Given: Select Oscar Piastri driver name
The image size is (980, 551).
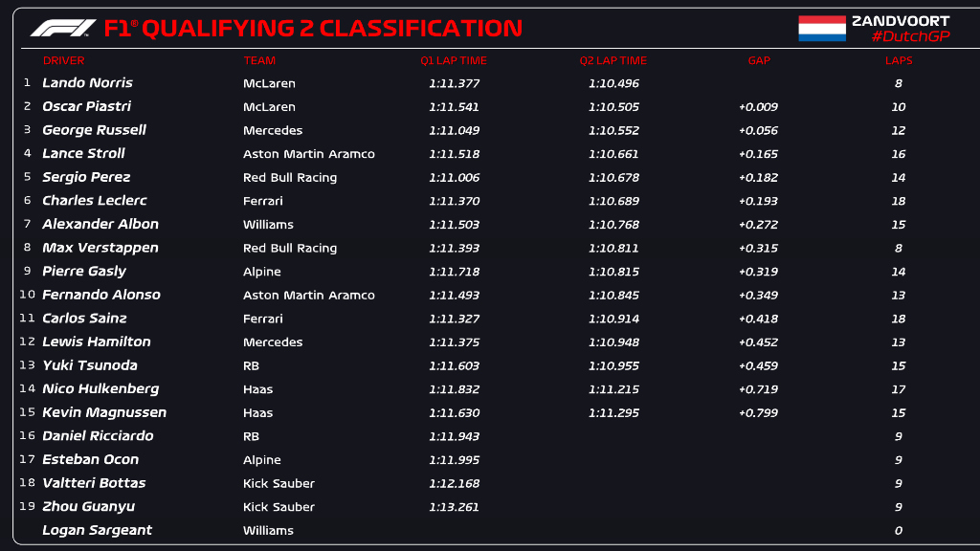Looking at the screenshot, I should tap(87, 106).
